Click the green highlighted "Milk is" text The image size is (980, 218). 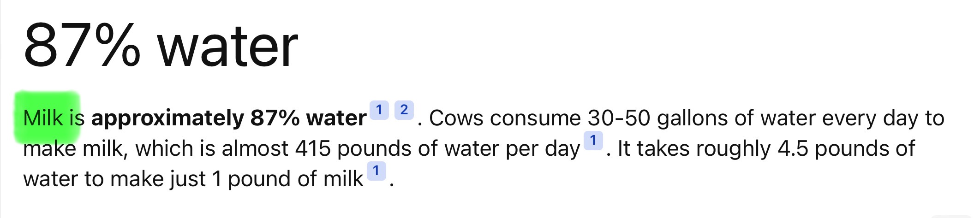coord(54,118)
